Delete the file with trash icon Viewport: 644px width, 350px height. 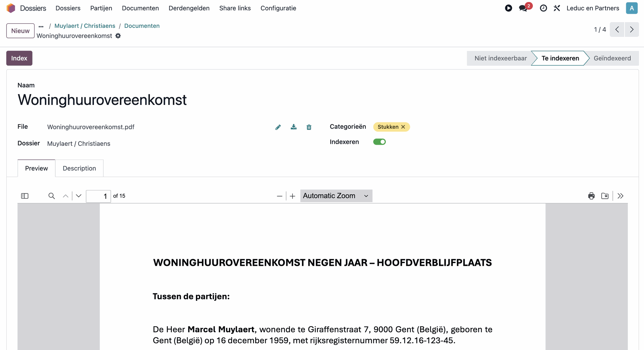click(x=309, y=127)
